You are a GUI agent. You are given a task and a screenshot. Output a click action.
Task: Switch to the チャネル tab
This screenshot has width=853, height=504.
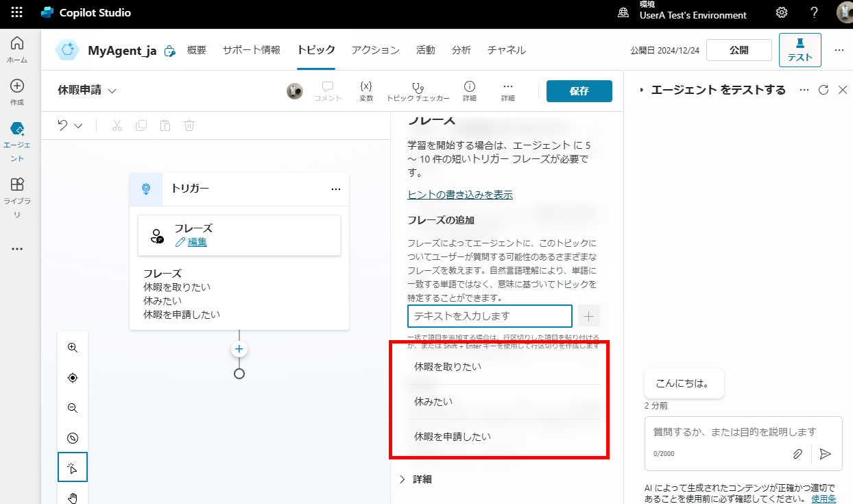pyautogui.click(x=506, y=49)
